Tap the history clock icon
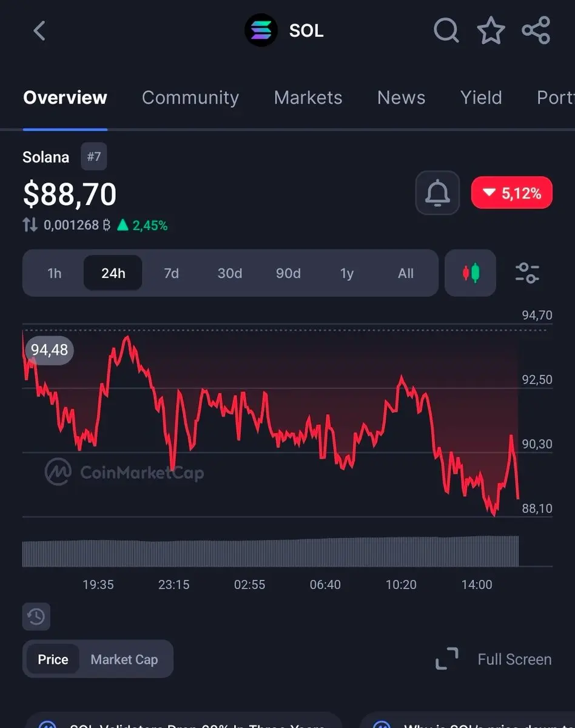 36,617
